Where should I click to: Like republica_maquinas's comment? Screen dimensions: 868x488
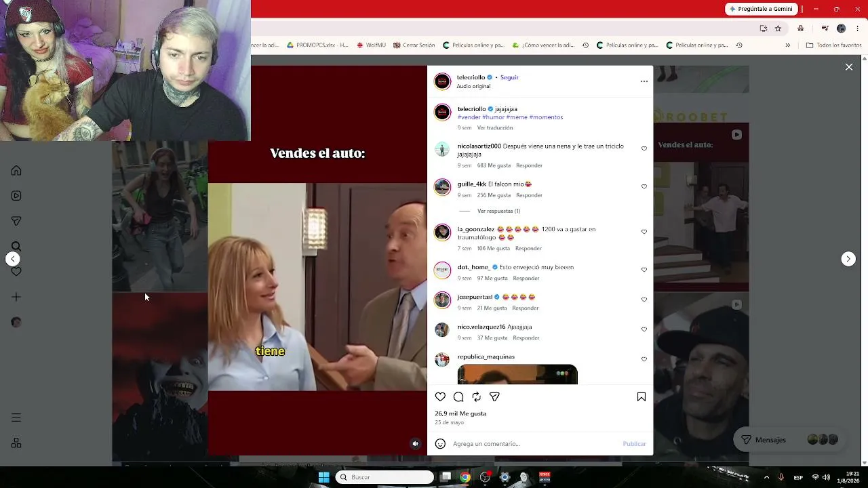[644, 359]
